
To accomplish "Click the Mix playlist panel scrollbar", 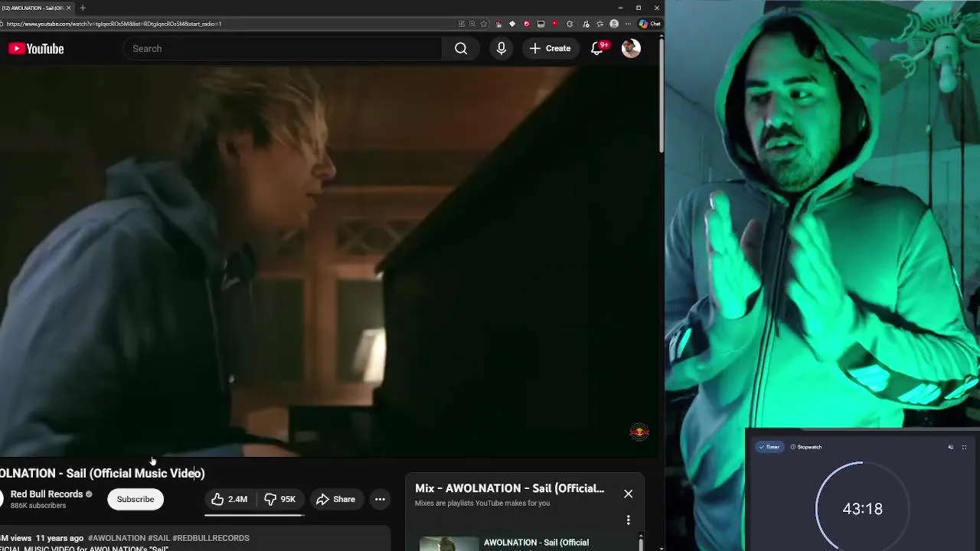I will tap(641, 543).
